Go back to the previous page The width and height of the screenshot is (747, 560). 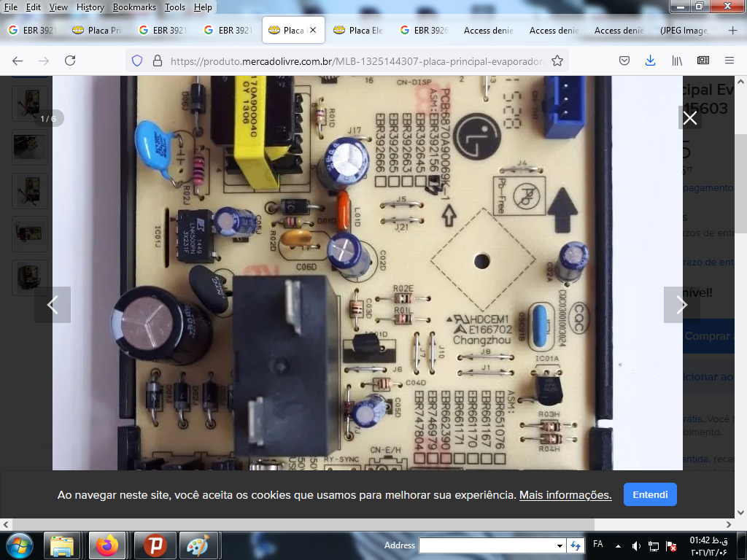tap(18, 61)
